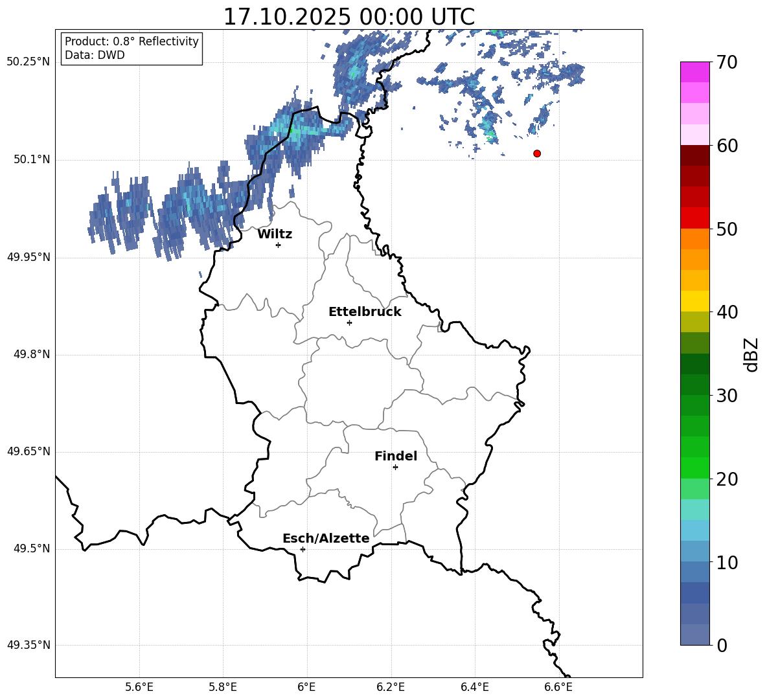This screenshot has width=767, height=700.
Task: Click the Data: DWD text
Action: 95,55
